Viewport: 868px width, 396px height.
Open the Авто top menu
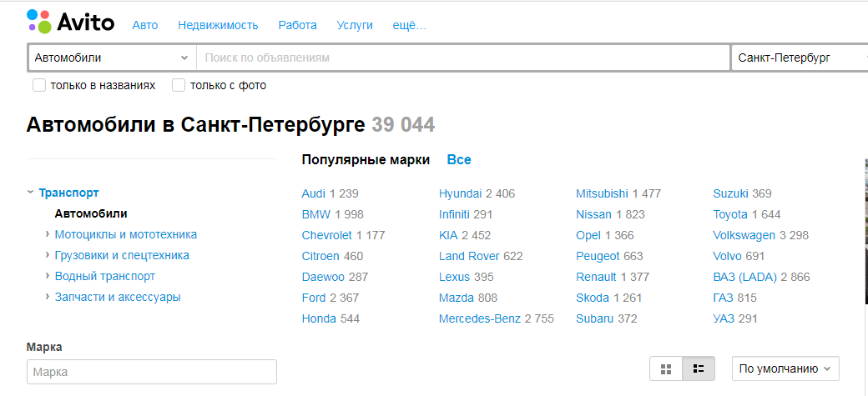tap(145, 26)
